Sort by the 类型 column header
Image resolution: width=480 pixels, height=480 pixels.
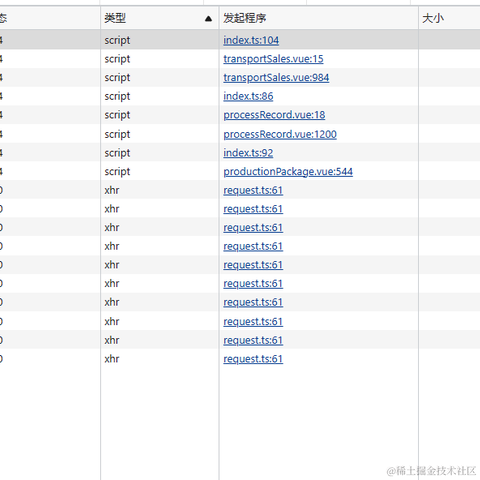point(160,18)
